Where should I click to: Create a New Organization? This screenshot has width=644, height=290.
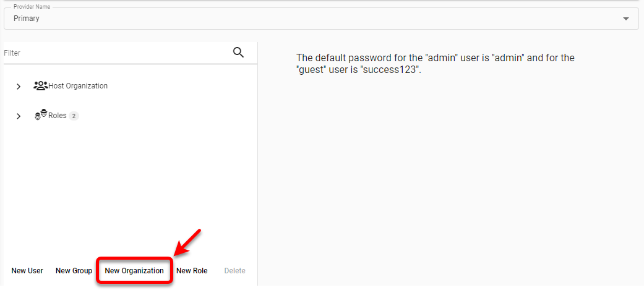click(x=134, y=271)
